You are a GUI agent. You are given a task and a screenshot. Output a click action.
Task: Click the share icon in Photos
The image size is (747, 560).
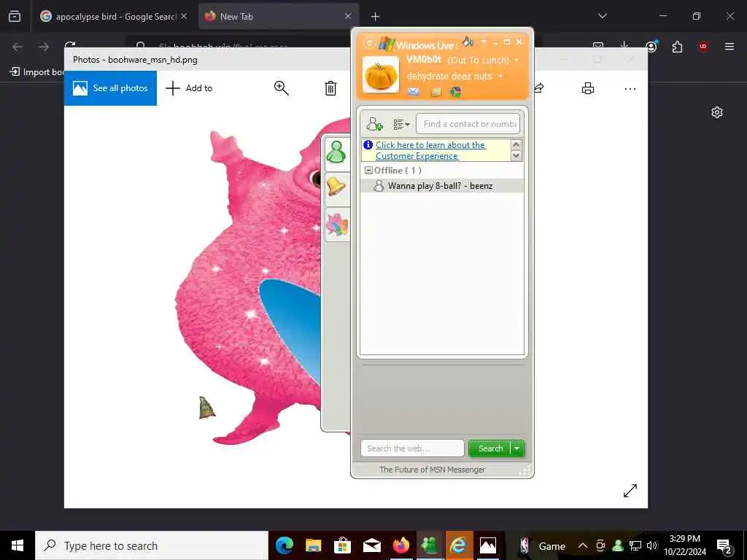[x=539, y=88]
